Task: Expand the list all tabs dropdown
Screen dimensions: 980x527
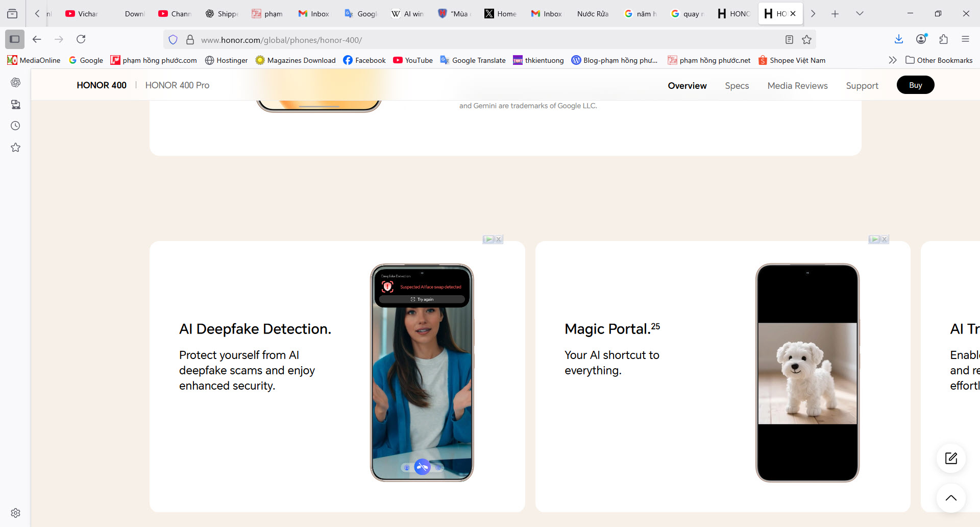Action: pos(860,14)
